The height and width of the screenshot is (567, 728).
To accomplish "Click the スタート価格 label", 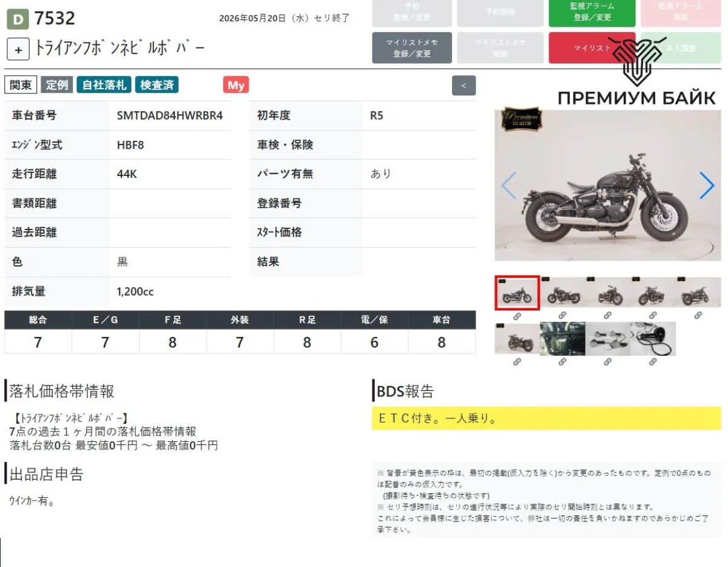I will point(279,233).
